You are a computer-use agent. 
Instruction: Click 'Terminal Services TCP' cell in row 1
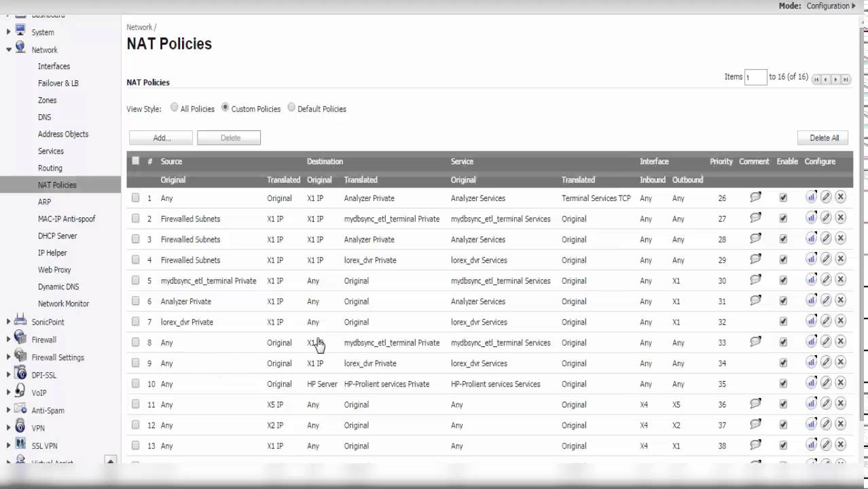point(596,198)
